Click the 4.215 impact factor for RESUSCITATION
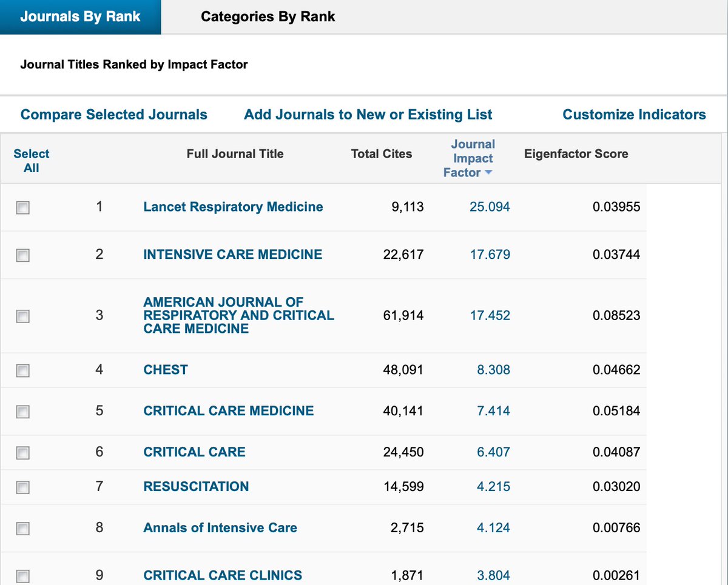This screenshot has height=585, width=728. tap(493, 486)
